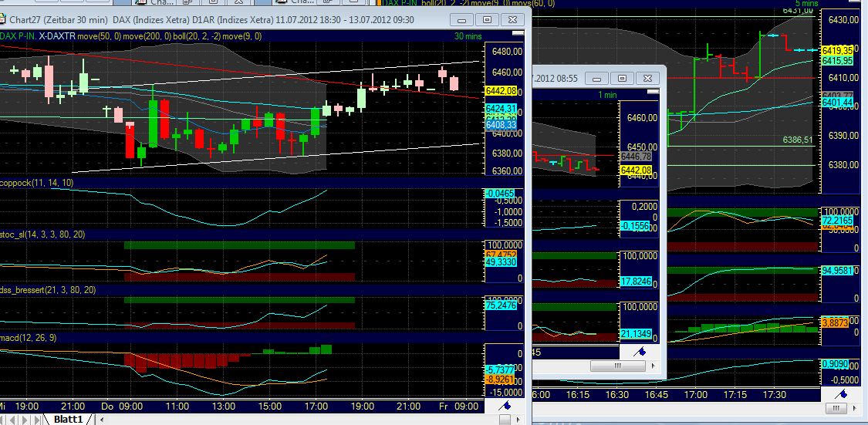Click the 17:30 time label in 5 mins chart

click(x=774, y=395)
